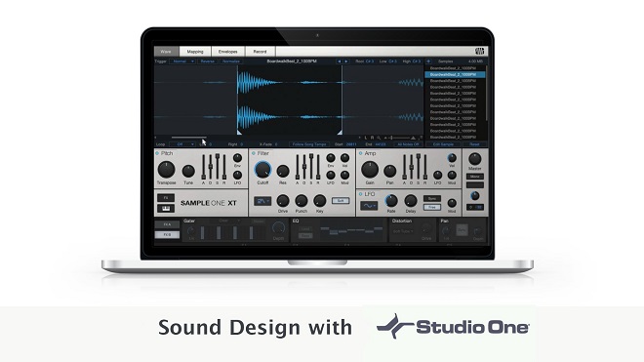Click the Gater Depth knob
The image size is (644, 362).
tap(278, 227)
